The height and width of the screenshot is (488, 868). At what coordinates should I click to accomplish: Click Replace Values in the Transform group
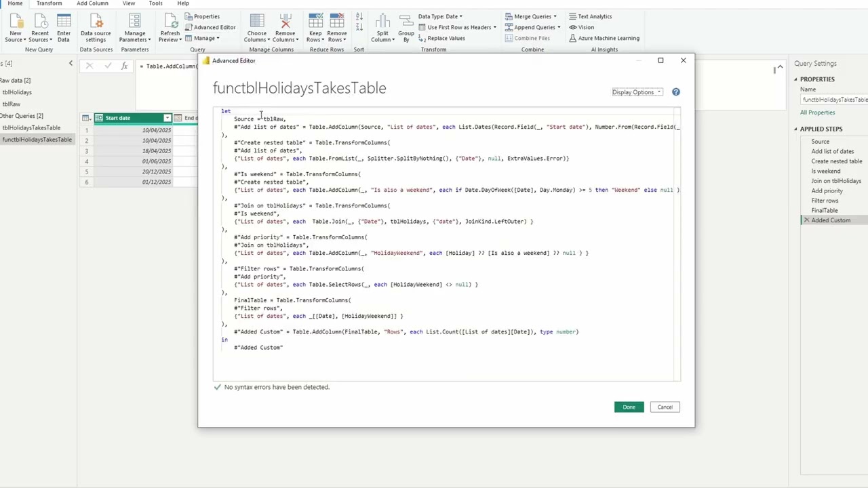[x=441, y=38]
